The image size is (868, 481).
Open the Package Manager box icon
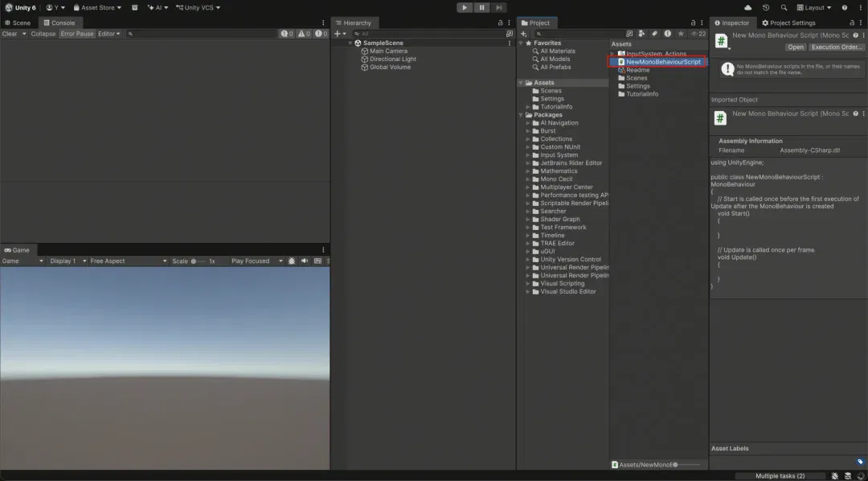pos(135,8)
